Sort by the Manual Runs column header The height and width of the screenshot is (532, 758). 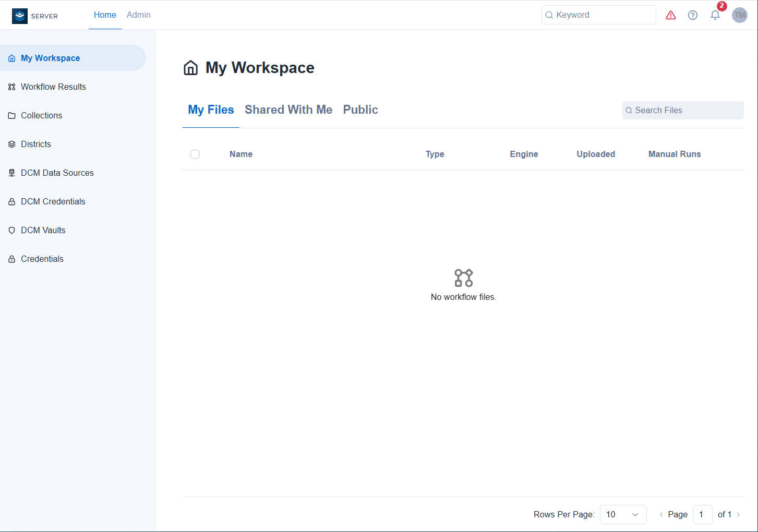coord(675,154)
